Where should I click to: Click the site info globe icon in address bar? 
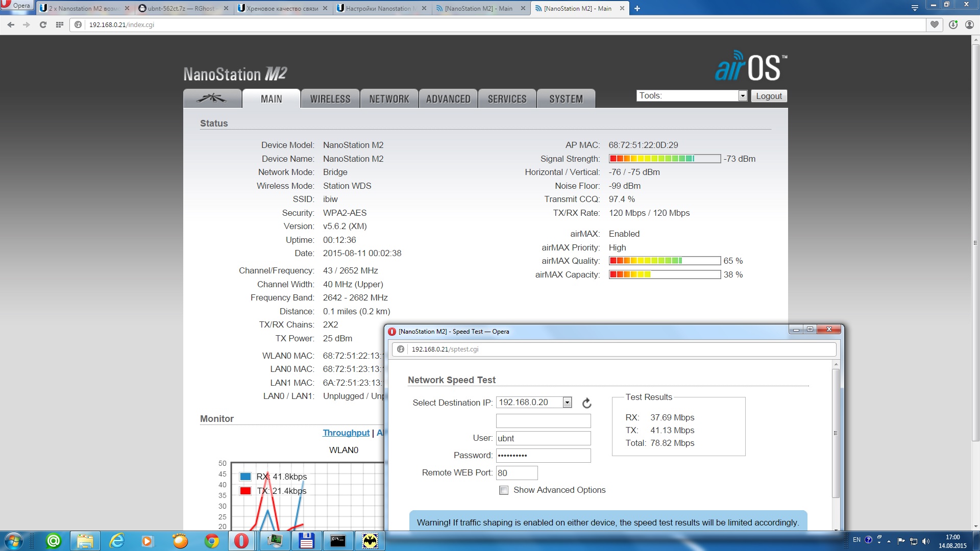[78, 24]
